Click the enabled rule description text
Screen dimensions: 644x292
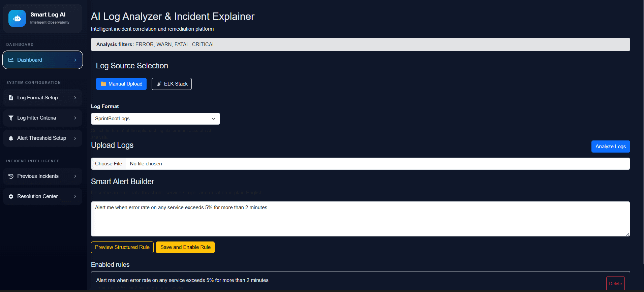click(182, 280)
